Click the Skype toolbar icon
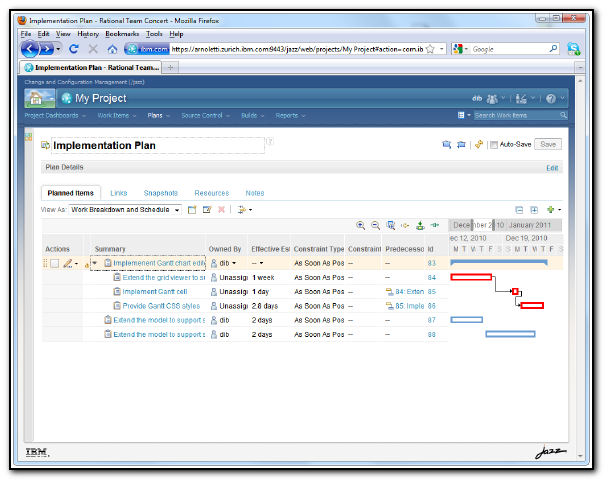The image size is (604, 480). (573, 49)
